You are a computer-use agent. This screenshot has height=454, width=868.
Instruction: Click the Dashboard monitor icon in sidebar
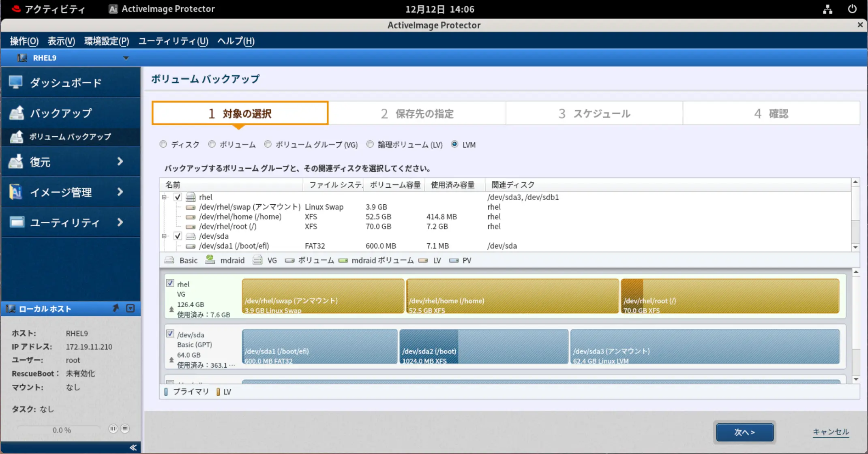pos(15,82)
